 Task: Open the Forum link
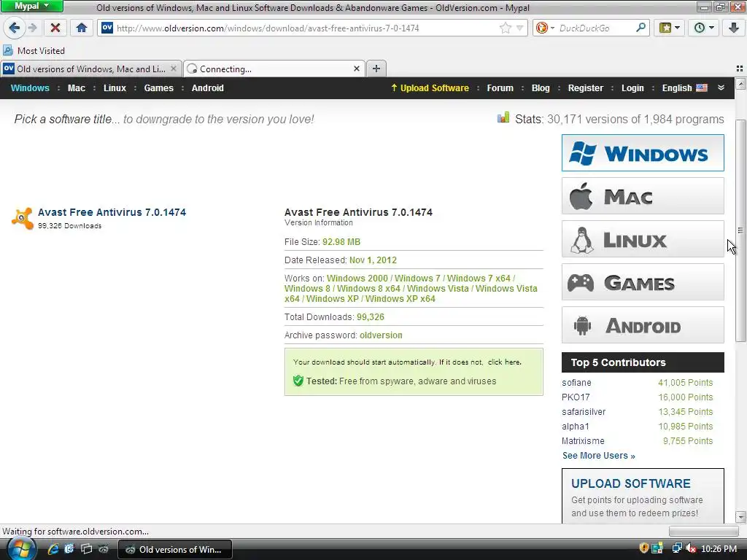pos(500,88)
